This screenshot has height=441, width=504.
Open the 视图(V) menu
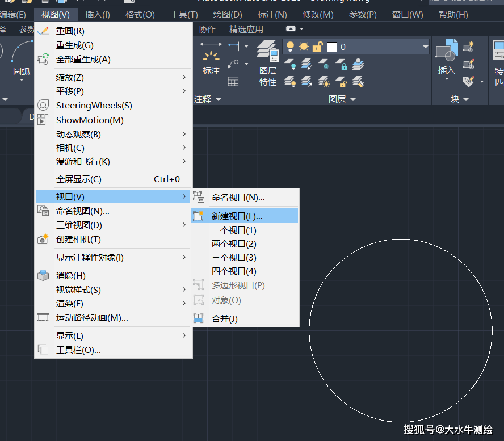pos(55,15)
